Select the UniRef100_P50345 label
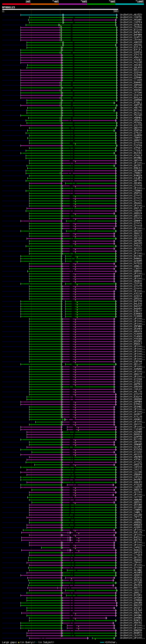146x644 pixels. click(131, 115)
